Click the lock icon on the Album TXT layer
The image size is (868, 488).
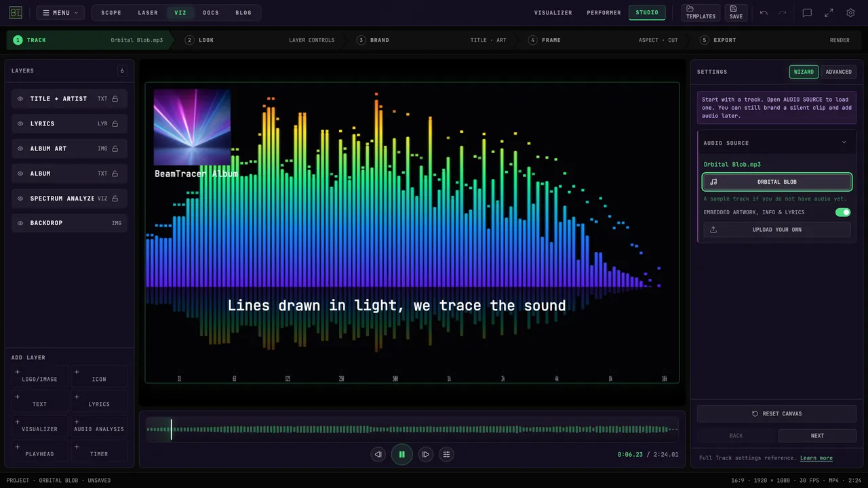(x=115, y=174)
